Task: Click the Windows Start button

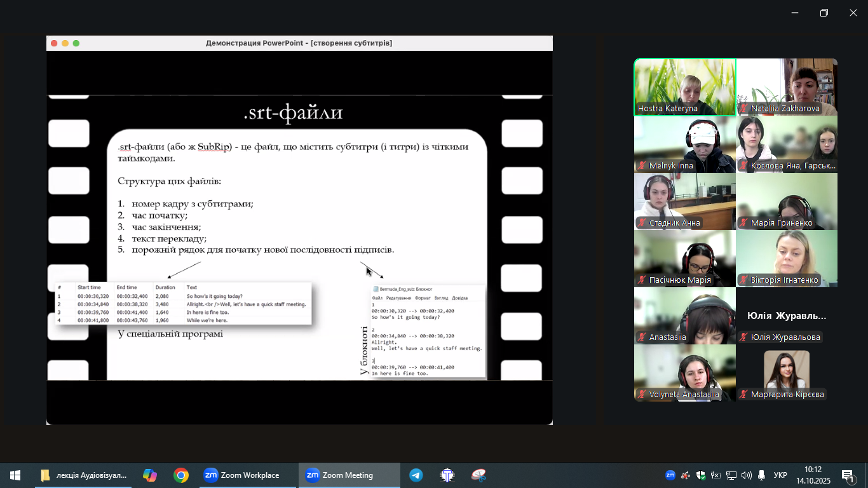Action: click(15, 475)
